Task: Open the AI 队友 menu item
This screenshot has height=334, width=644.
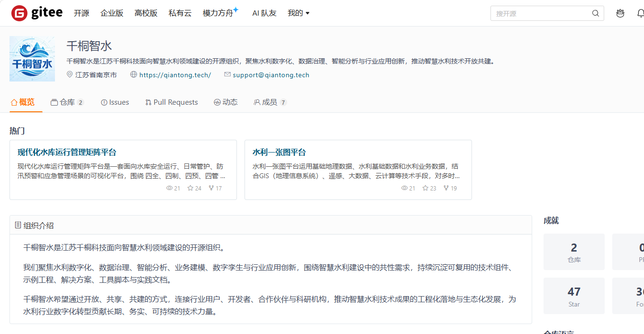Action: [264, 13]
